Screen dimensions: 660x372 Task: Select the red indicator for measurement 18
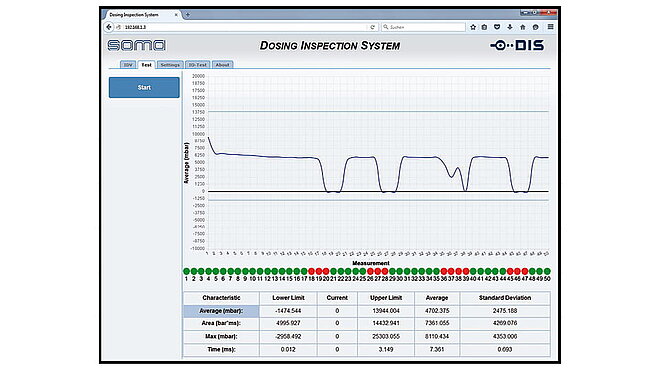click(311, 271)
